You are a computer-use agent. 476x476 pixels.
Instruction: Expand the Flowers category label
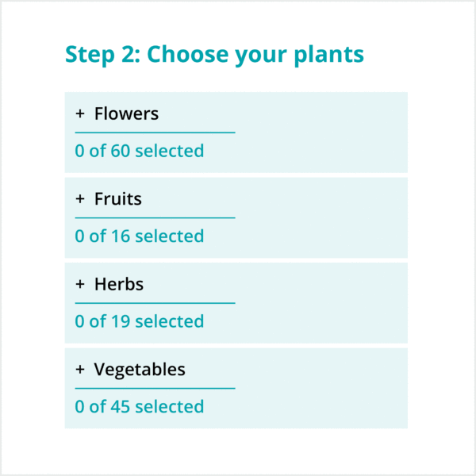[x=126, y=114]
